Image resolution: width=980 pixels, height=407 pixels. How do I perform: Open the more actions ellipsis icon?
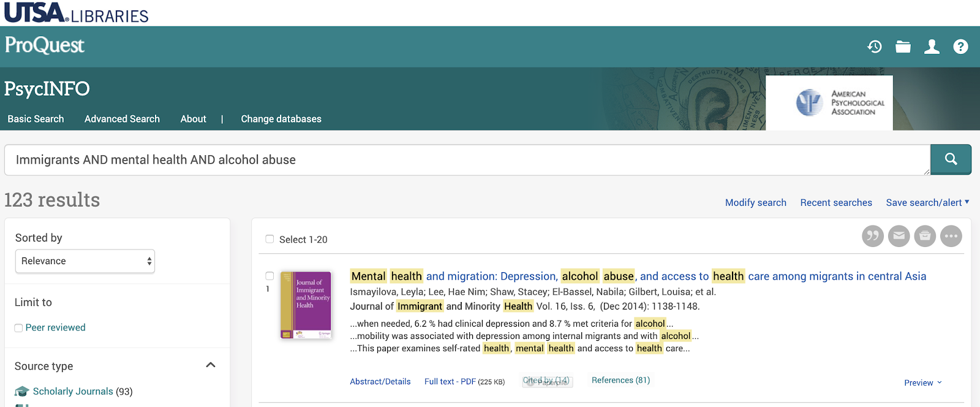tap(951, 236)
